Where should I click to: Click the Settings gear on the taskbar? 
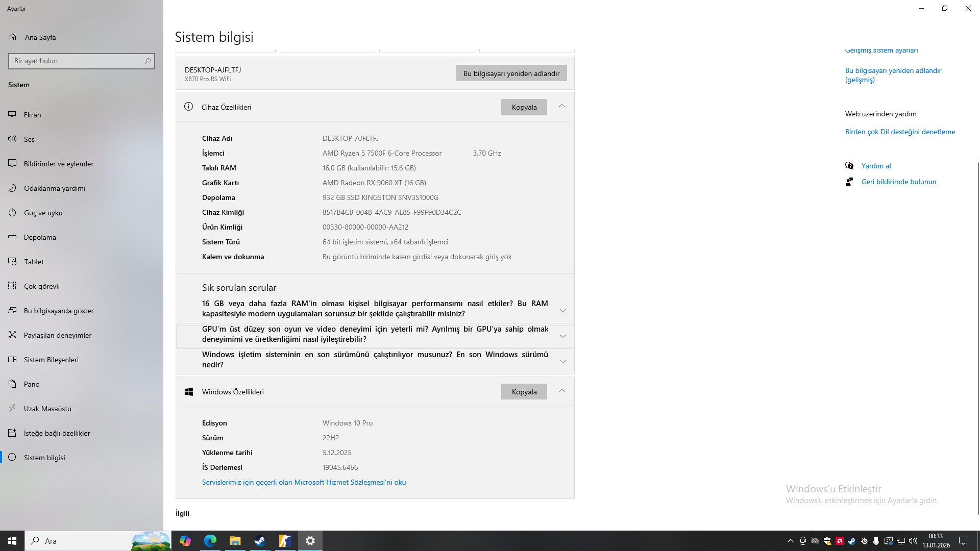coord(310,541)
